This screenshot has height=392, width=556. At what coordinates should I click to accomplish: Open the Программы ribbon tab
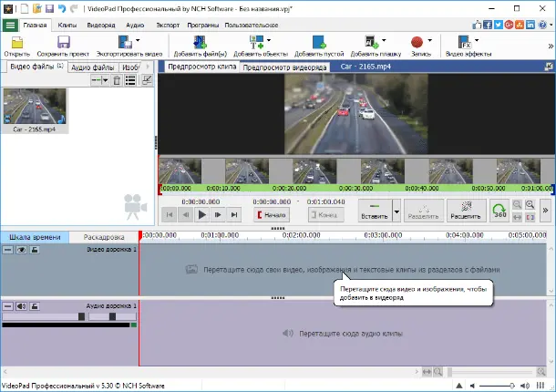[203, 26]
